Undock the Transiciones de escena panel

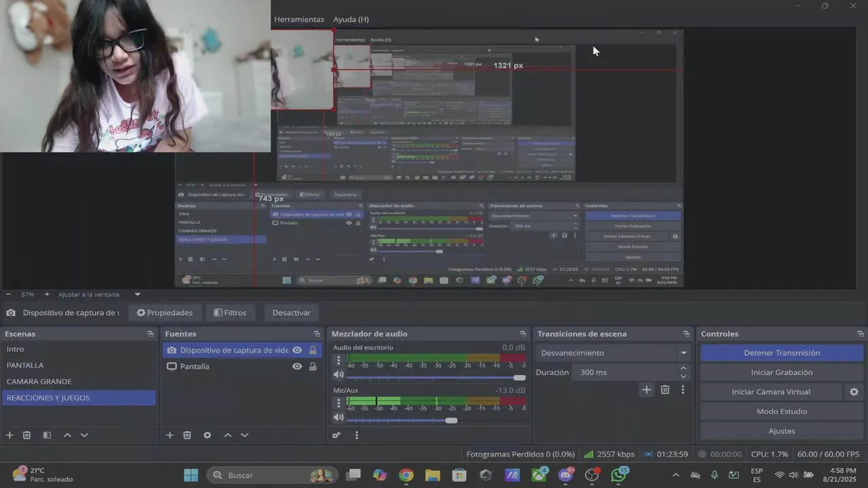click(x=686, y=334)
